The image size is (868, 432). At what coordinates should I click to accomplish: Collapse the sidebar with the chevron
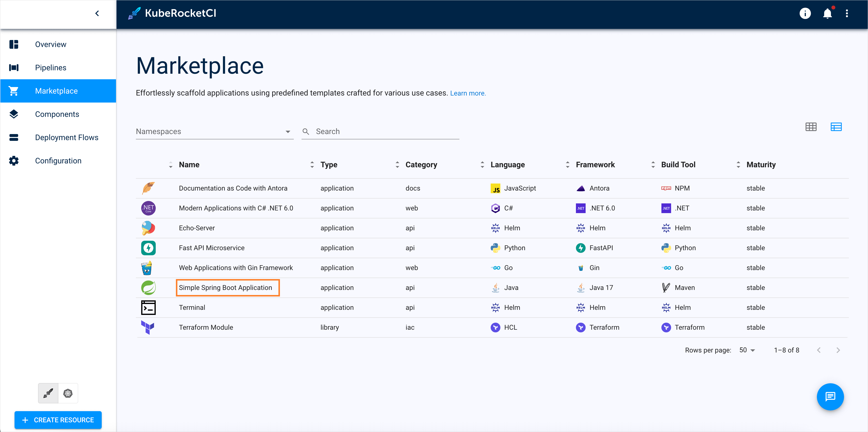coord(97,13)
